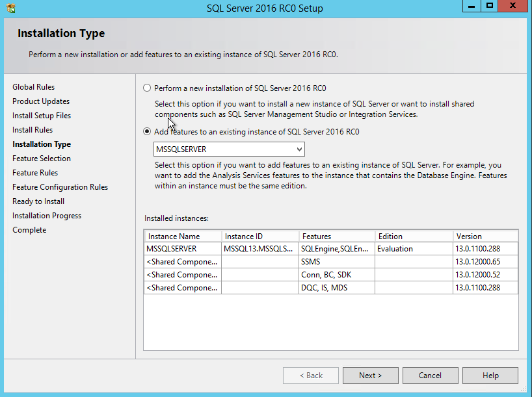This screenshot has height=397, width=532.
Task: Maximize the SQL Server Setup window
Action: [x=490, y=6]
